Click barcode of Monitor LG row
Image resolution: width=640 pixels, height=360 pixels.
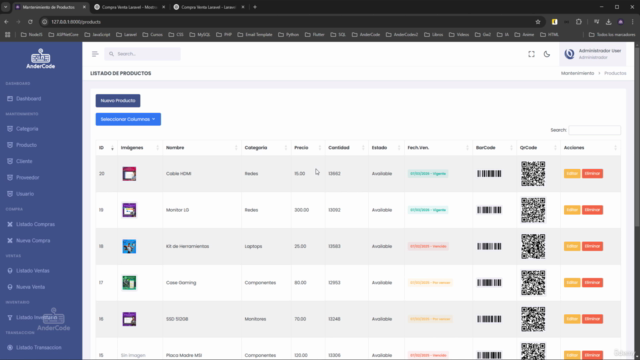pyautogui.click(x=489, y=210)
